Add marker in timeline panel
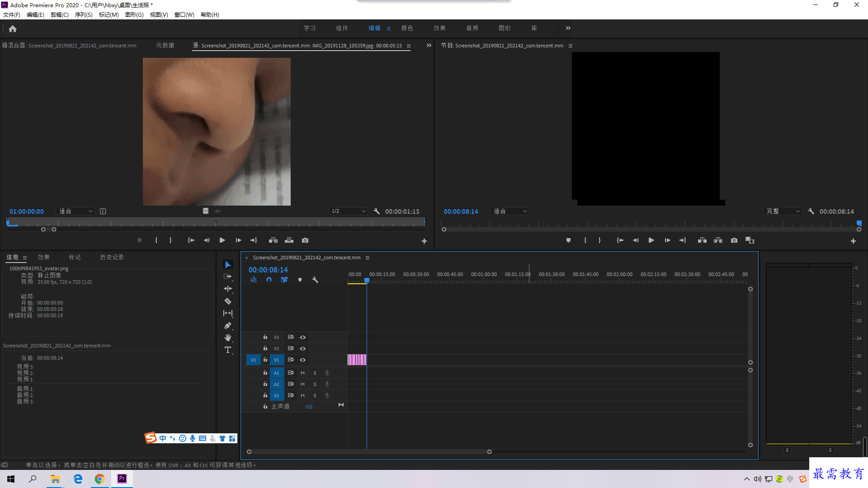The height and width of the screenshot is (488, 868). click(300, 280)
